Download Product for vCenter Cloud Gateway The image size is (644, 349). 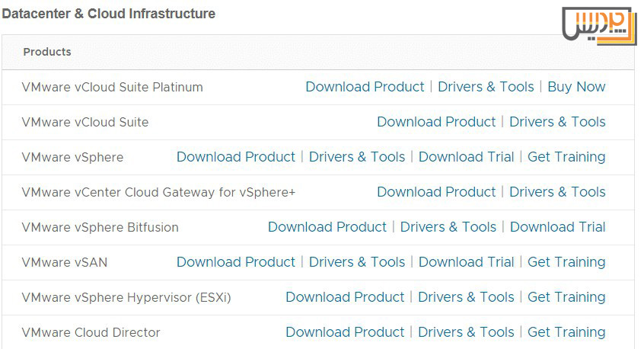436,191
